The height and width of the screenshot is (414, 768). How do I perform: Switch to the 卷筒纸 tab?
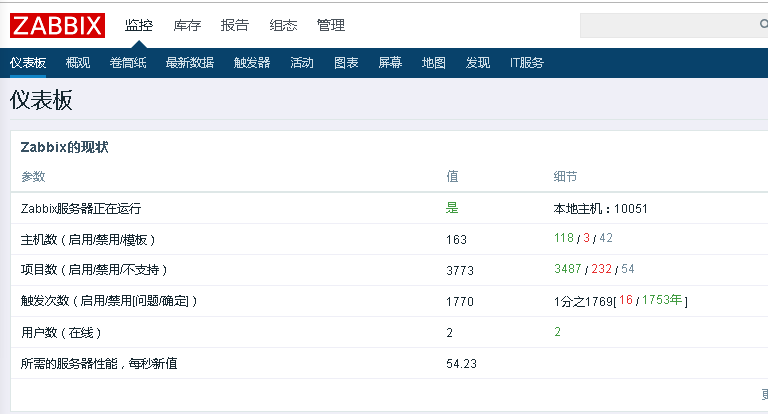point(128,63)
